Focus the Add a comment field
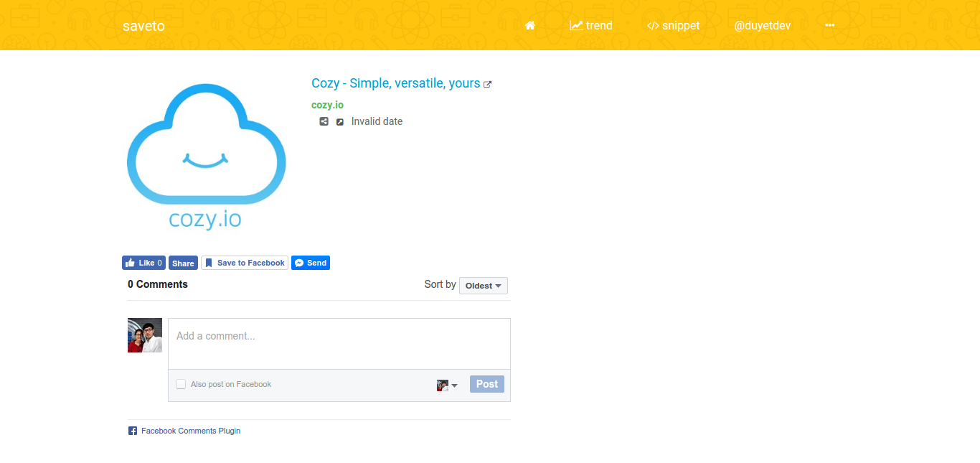 point(339,344)
